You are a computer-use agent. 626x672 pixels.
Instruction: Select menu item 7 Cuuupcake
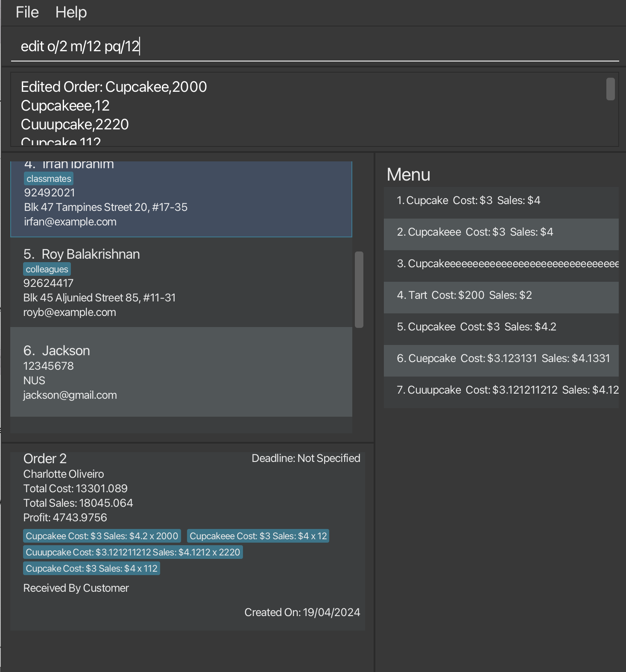click(x=501, y=390)
